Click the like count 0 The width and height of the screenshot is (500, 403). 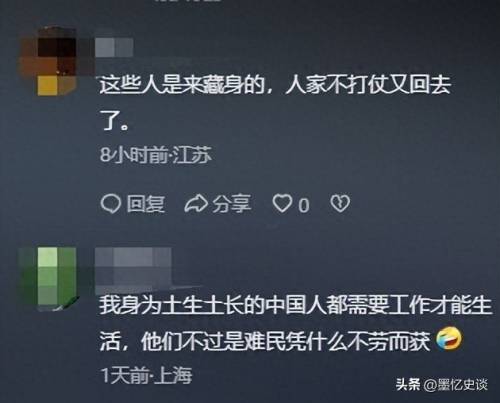point(303,205)
